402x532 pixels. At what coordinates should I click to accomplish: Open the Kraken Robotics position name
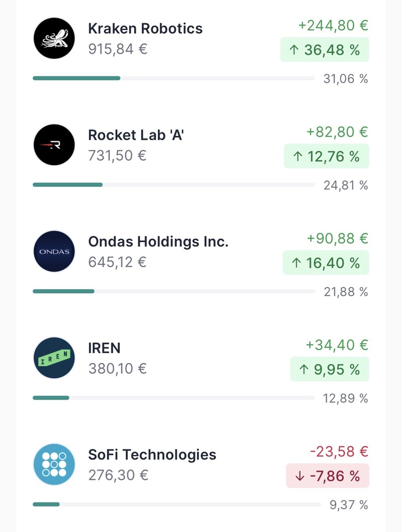pos(145,28)
